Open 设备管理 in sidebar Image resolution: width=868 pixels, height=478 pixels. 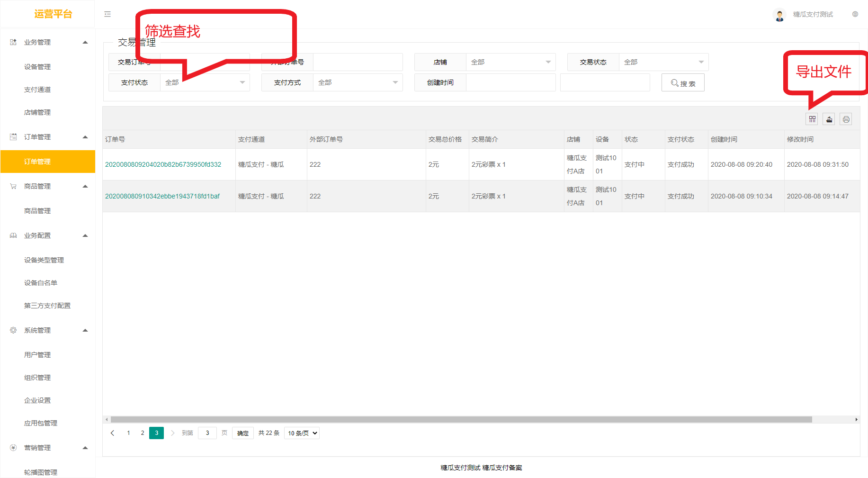point(37,67)
